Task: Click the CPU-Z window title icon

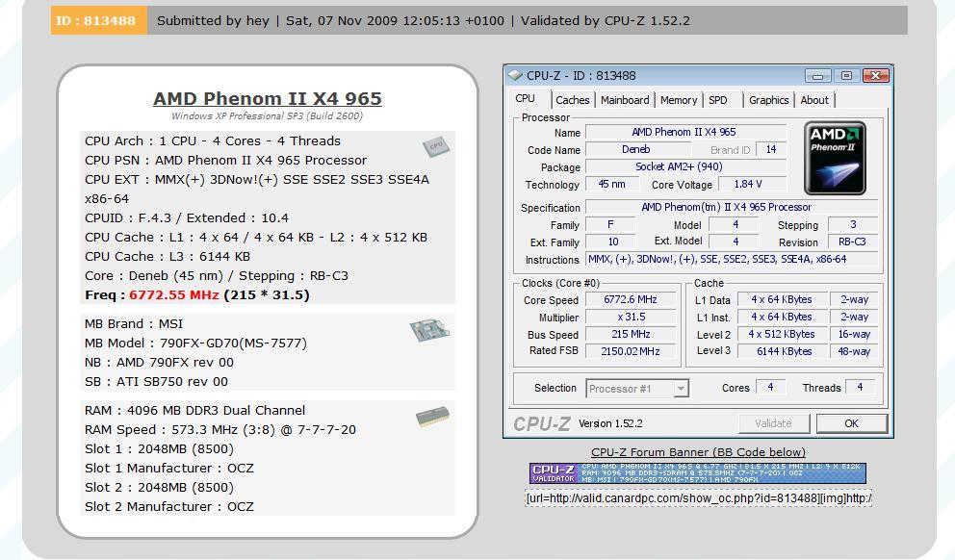Action: tap(515, 75)
